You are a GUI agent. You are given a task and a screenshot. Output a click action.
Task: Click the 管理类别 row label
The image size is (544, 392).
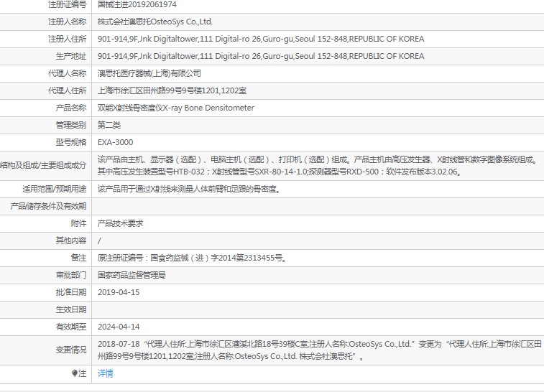70,125
